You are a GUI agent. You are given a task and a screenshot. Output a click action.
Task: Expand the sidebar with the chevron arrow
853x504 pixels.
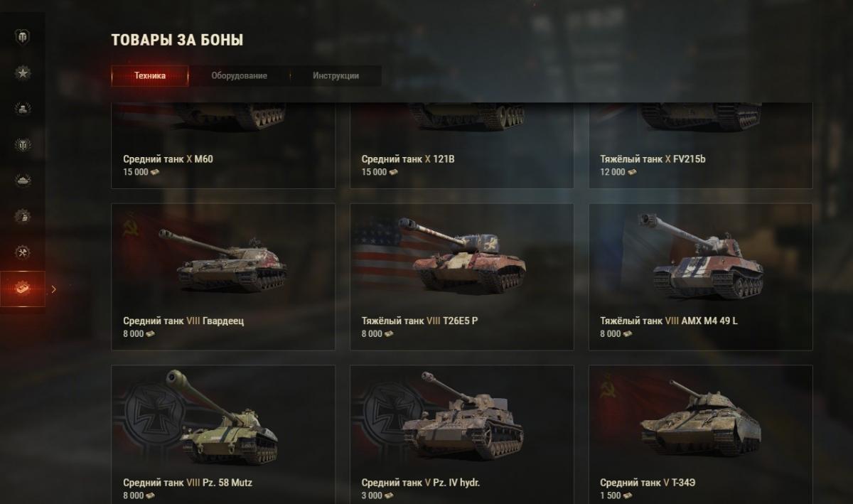point(54,289)
